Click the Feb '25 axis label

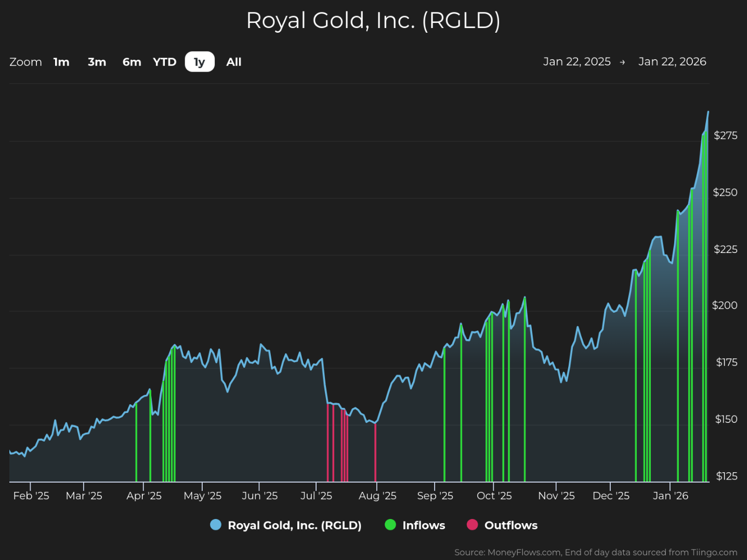coord(31,496)
